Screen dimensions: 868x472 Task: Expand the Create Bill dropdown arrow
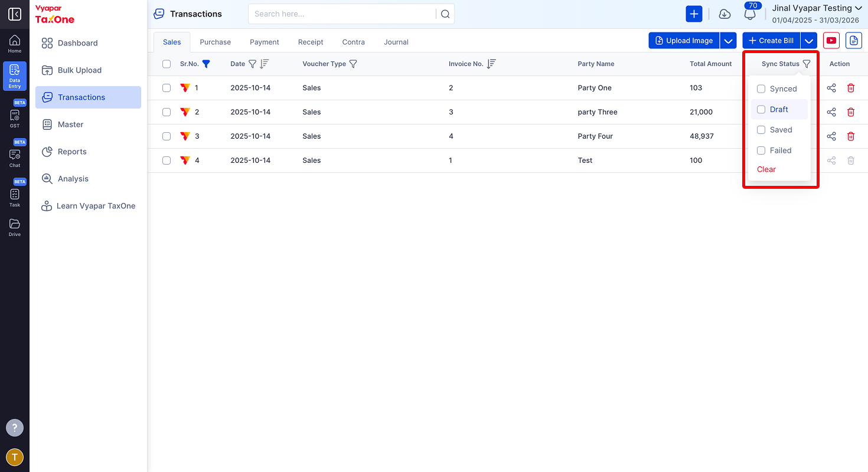point(810,41)
